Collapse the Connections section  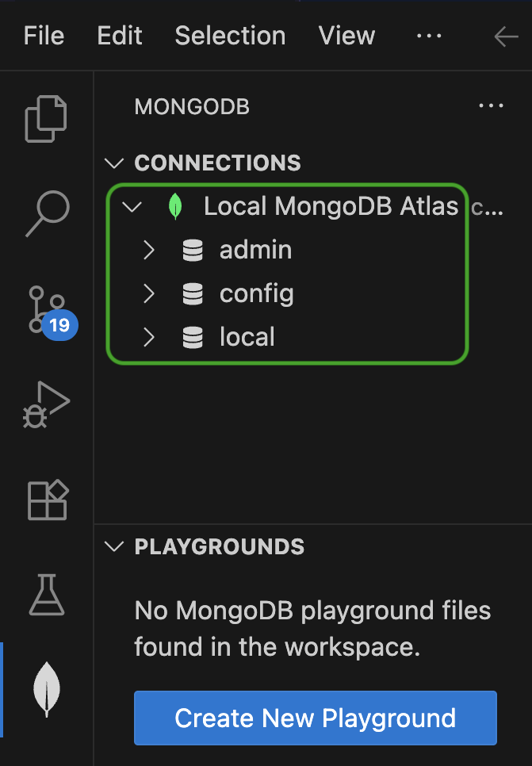[x=115, y=163]
